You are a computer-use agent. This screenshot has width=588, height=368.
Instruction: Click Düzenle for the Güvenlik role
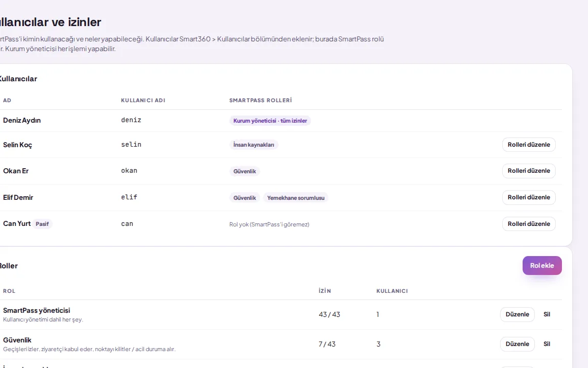click(x=517, y=344)
